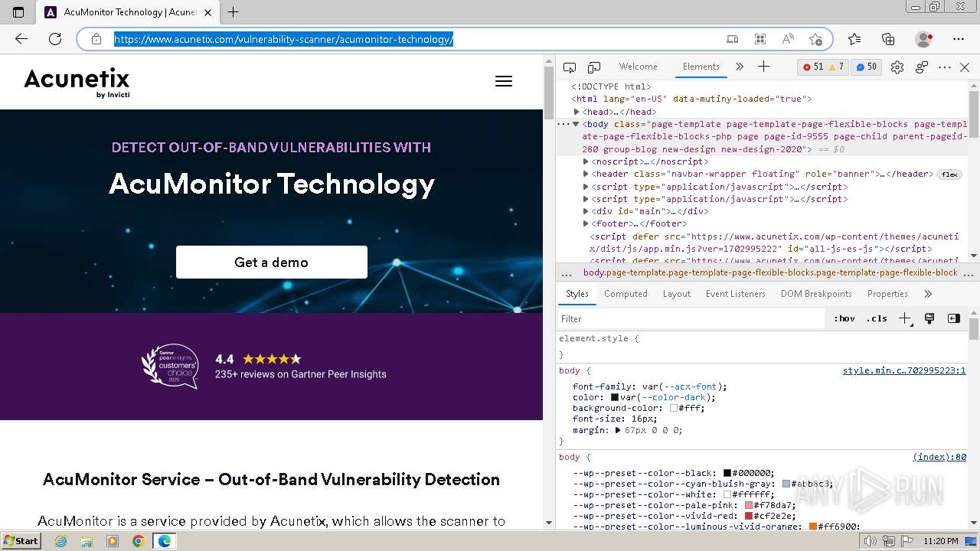Click the QR code icon in address bar
The image size is (980, 551).
tap(760, 39)
